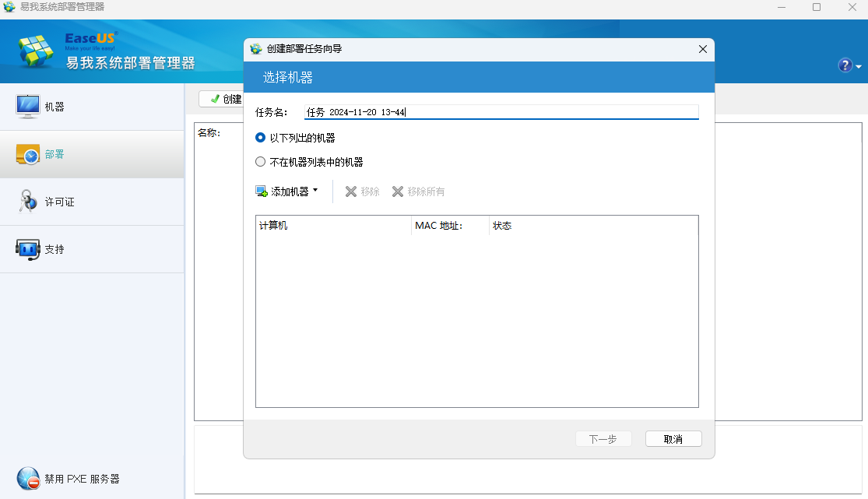Click the MAC 地址 column header
Image resolution: width=868 pixels, height=499 pixels.
(x=450, y=226)
